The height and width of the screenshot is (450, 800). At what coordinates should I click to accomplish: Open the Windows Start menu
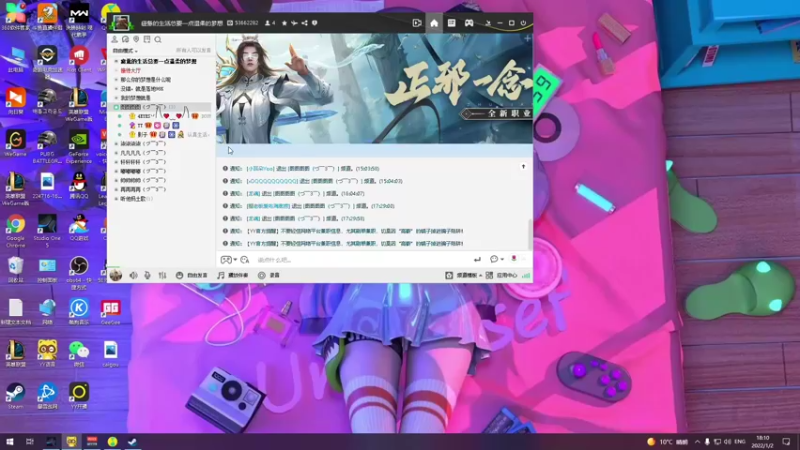click(9, 441)
